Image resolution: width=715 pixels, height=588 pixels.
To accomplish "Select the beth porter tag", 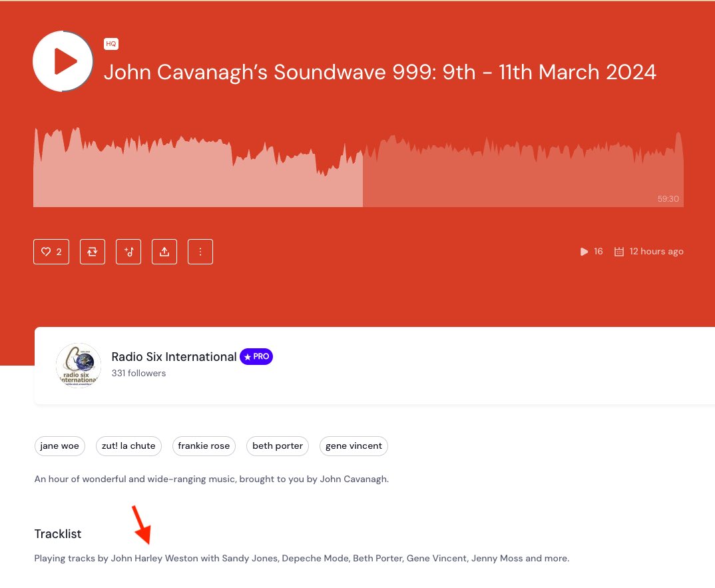I will coord(278,445).
